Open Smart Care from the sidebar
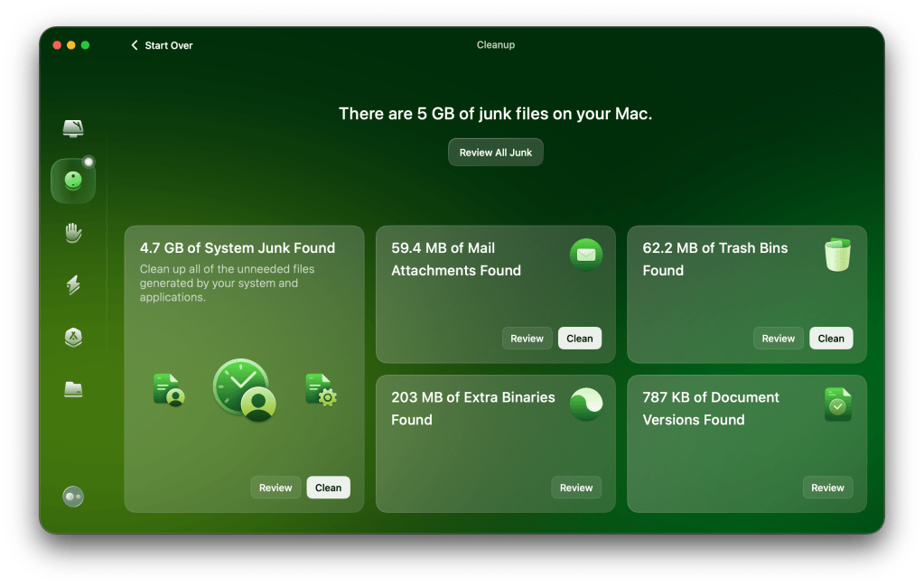The height and width of the screenshot is (586, 924). point(72,127)
